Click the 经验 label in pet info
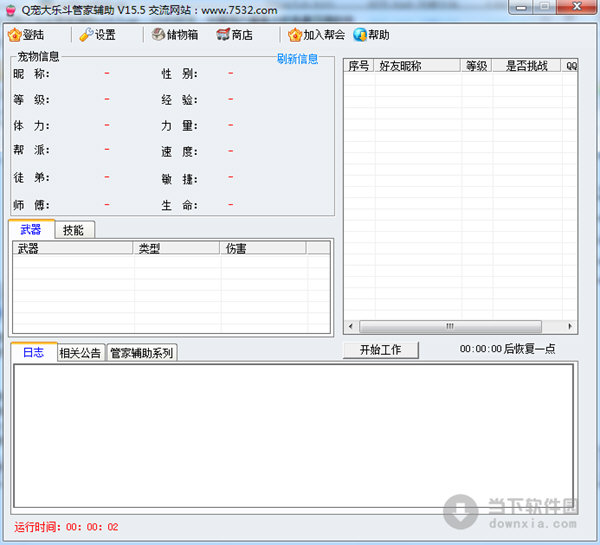600x545 pixels. 179,100
